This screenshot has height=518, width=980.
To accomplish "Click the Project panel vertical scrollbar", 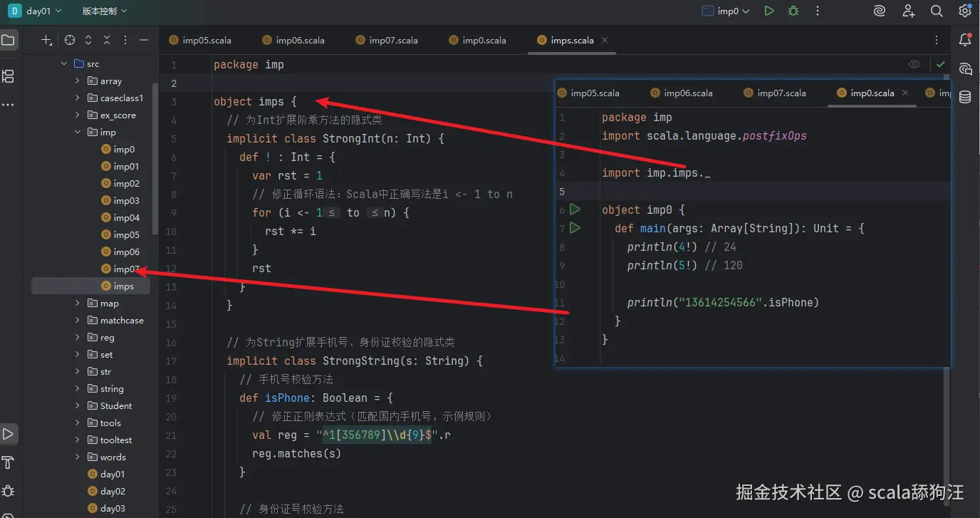I will pyautogui.click(x=155, y=160).
